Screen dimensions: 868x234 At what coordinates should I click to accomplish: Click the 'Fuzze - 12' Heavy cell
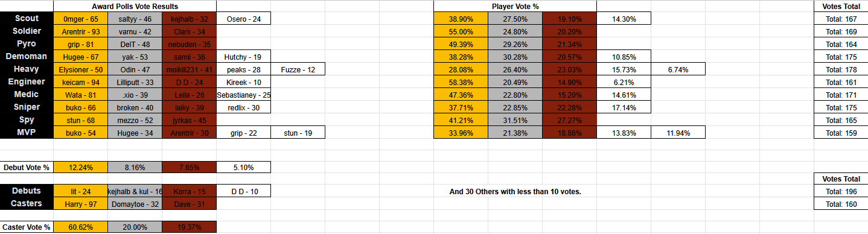pyautogui.click(x=298, y=69)
